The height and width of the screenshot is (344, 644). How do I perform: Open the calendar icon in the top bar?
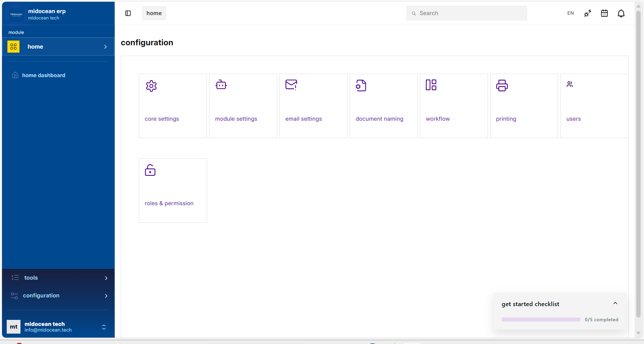604,13
